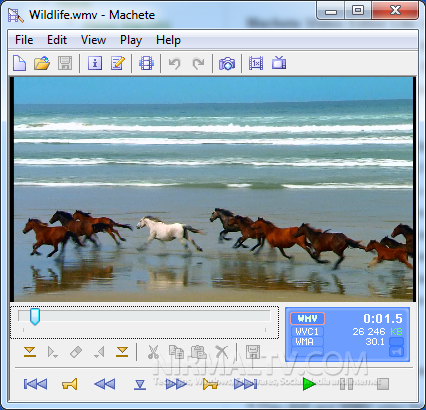The width and height of the screenshot is (426, 410).
Task: Go to next key frame
Action: coord(210,384)
